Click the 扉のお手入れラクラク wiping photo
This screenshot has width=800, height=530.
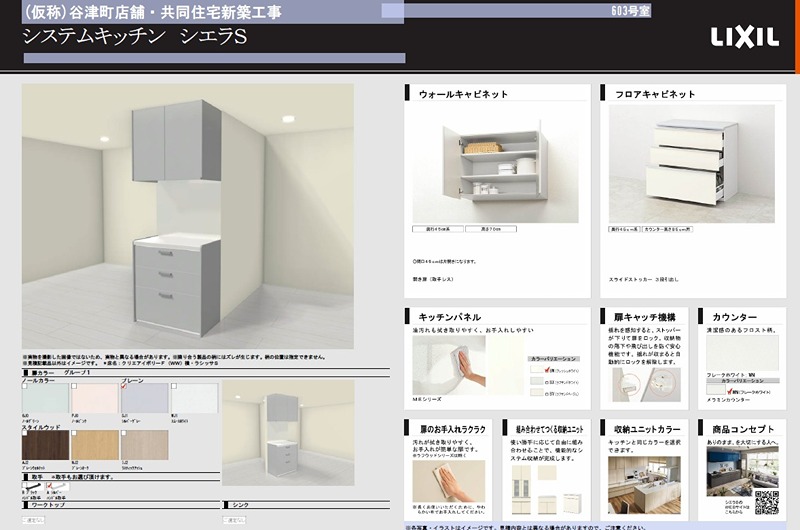449,481
